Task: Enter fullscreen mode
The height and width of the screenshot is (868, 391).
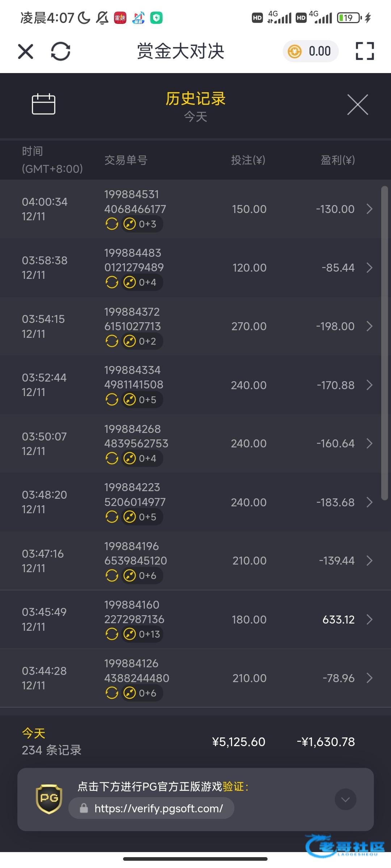Action: 365,51
